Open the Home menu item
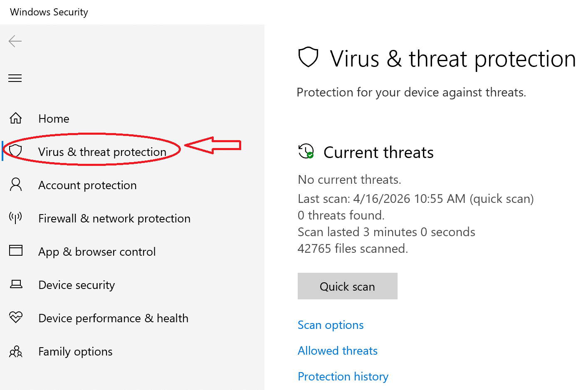This screenshot has height=390, width=588. (54, 119)
